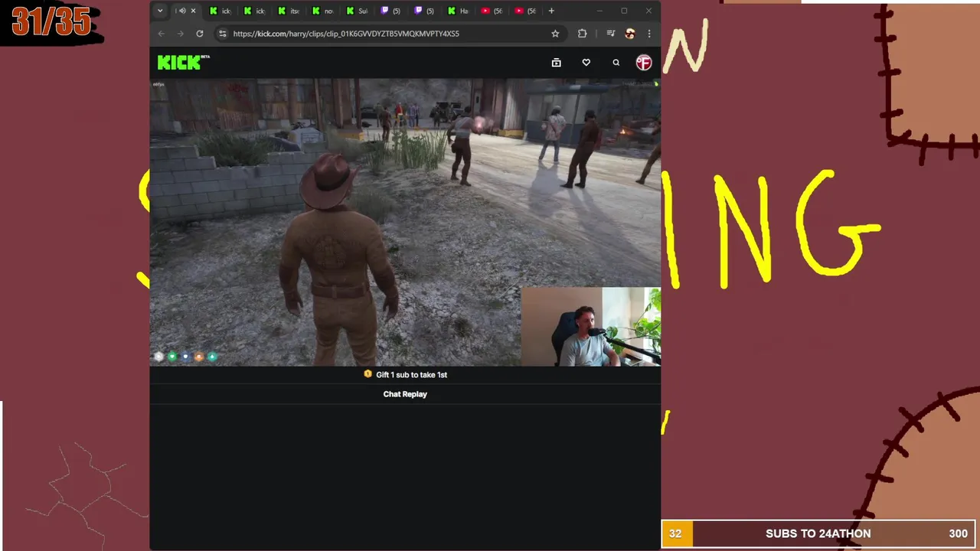The image size is (980, 551).
Task: Open the Chrome extensions puzzle icon
Action: click(x=582, y=34)
